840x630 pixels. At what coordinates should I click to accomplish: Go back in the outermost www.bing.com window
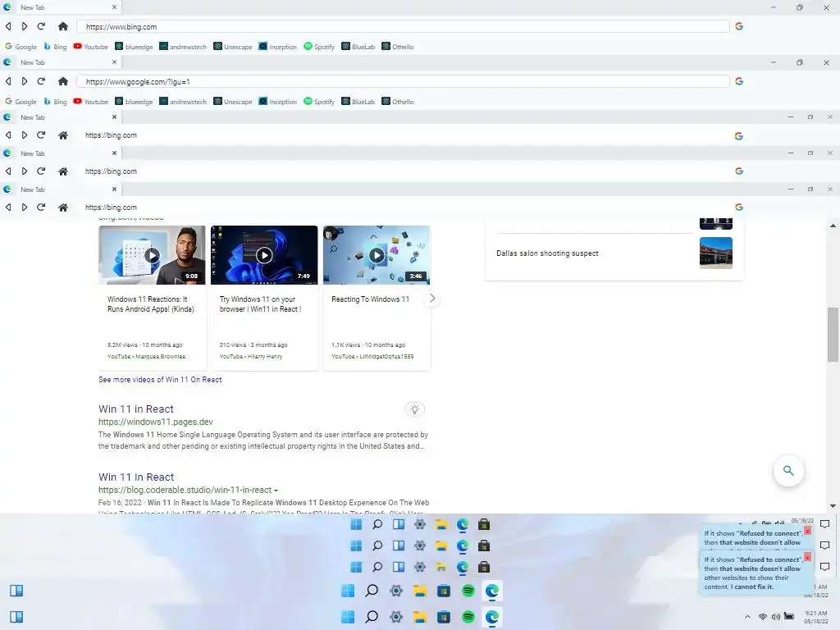click(8, 26)
